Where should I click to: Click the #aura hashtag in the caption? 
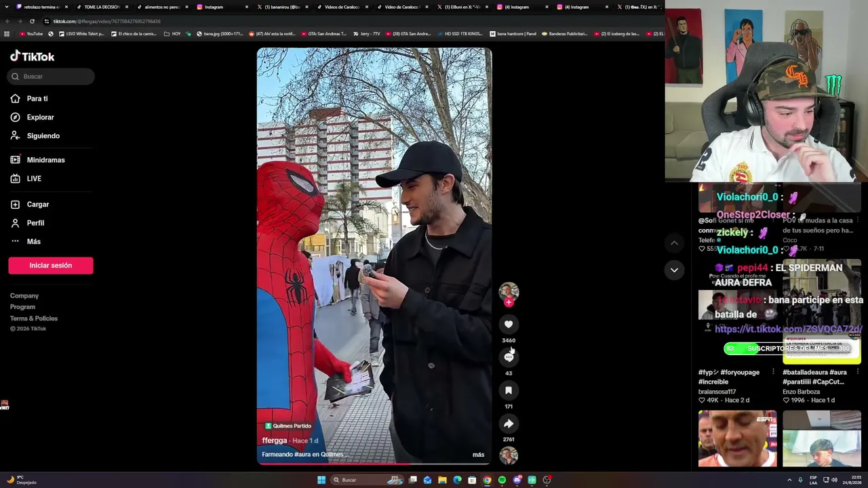point(302,455)
